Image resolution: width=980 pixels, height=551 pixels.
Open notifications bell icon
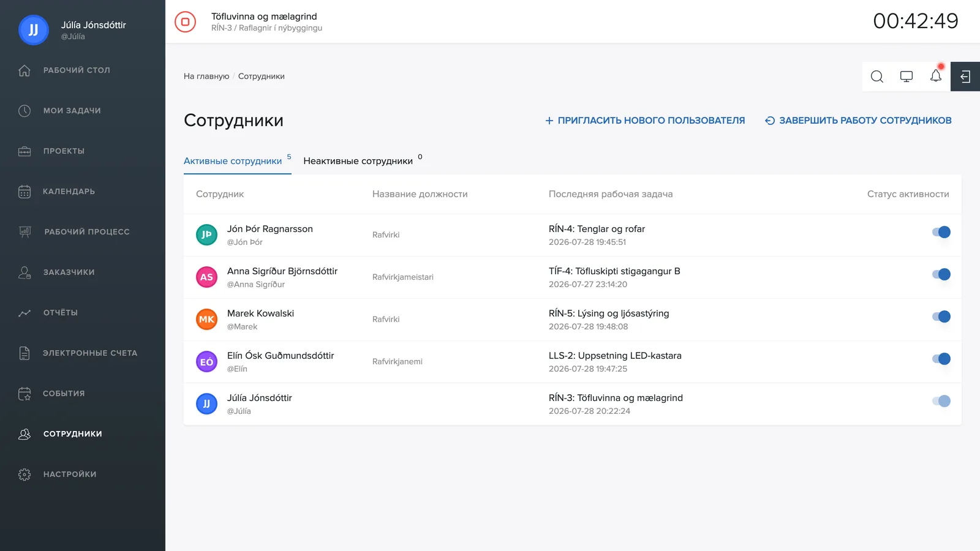click(x=936, y=76)
